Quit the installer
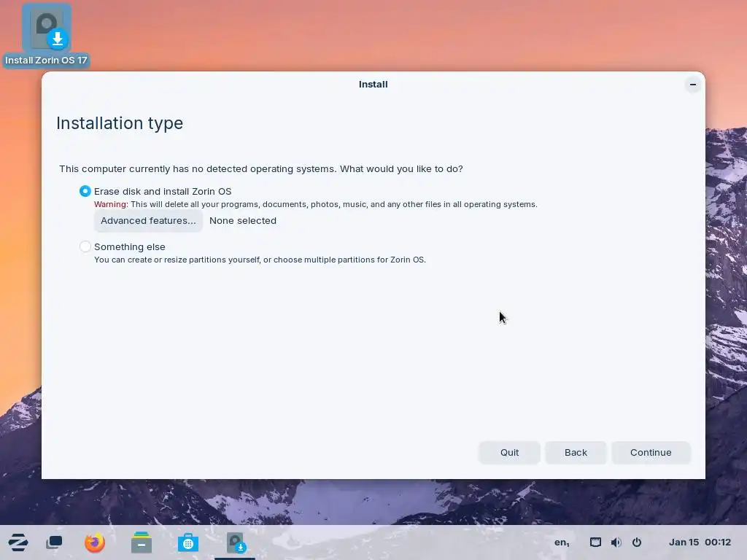 point(509,452)
